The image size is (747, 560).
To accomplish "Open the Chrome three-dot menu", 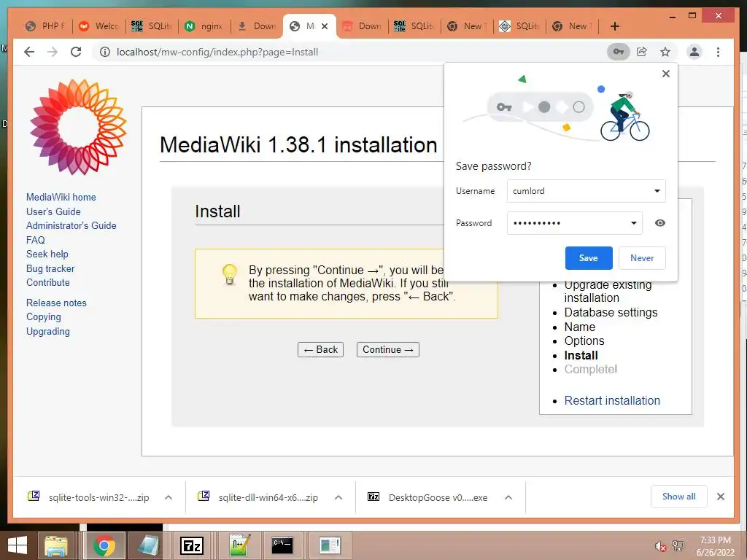I will (x=718, y=52).
